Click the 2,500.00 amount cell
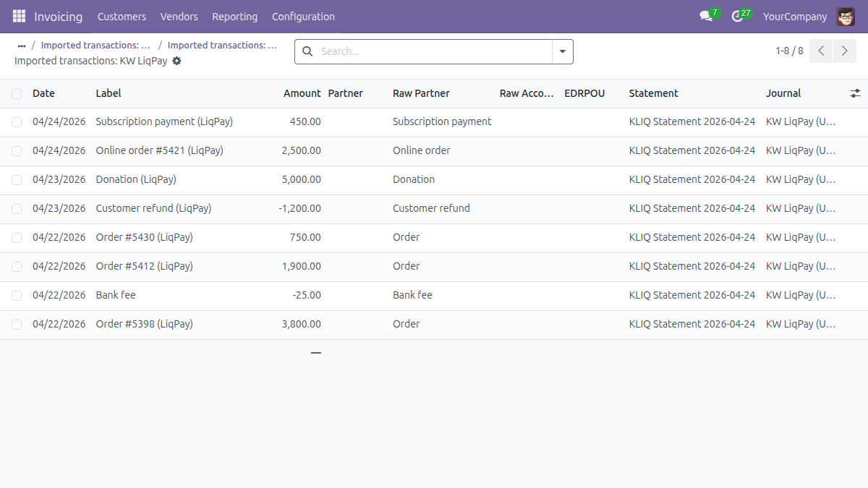Viewport: 868px width, 488px height. pos(302,151)
